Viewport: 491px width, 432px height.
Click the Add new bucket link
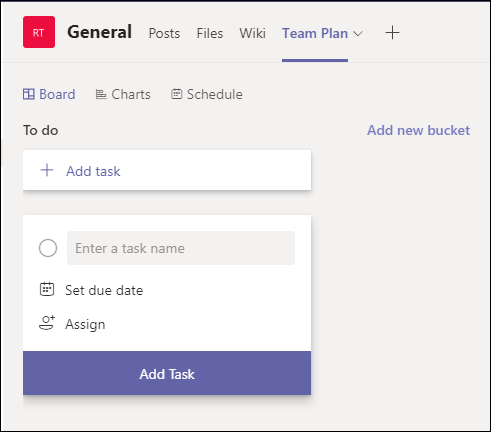click(x=419, y=130)
